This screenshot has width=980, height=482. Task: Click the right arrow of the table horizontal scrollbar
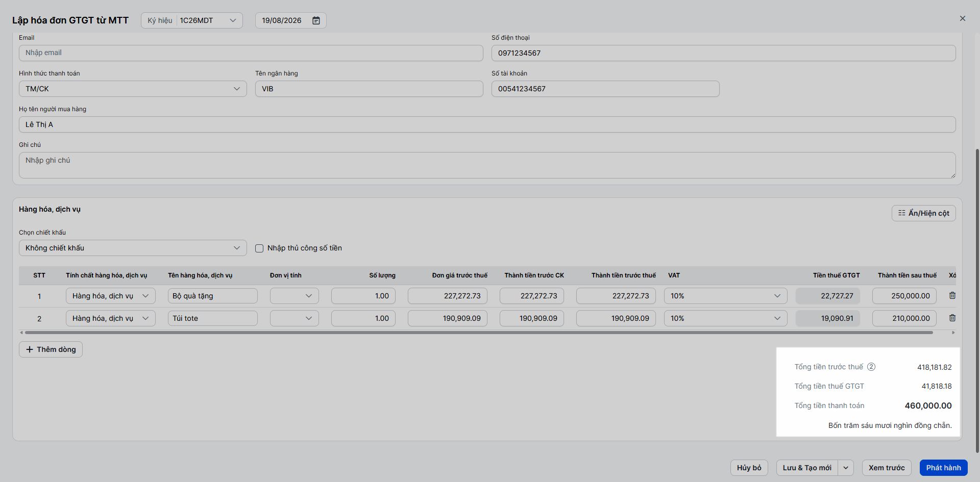(x=953, y=333)
